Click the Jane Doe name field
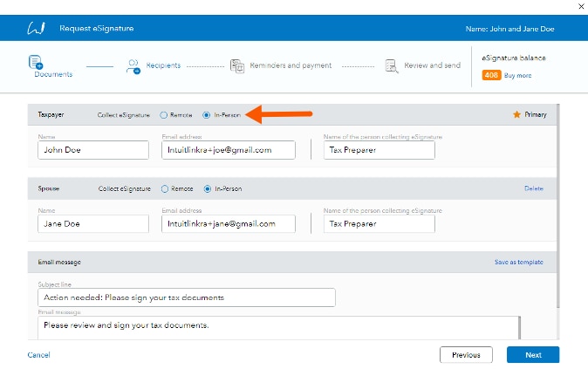Screen dimensions: 588x369 tap(93, 224)
